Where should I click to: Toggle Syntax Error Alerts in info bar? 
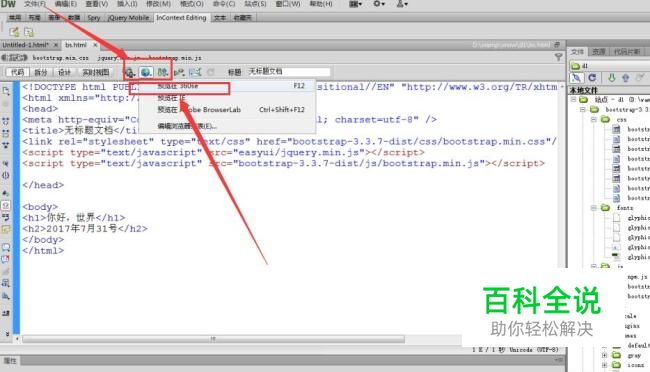pyautogui.click(x=6, y=229)
